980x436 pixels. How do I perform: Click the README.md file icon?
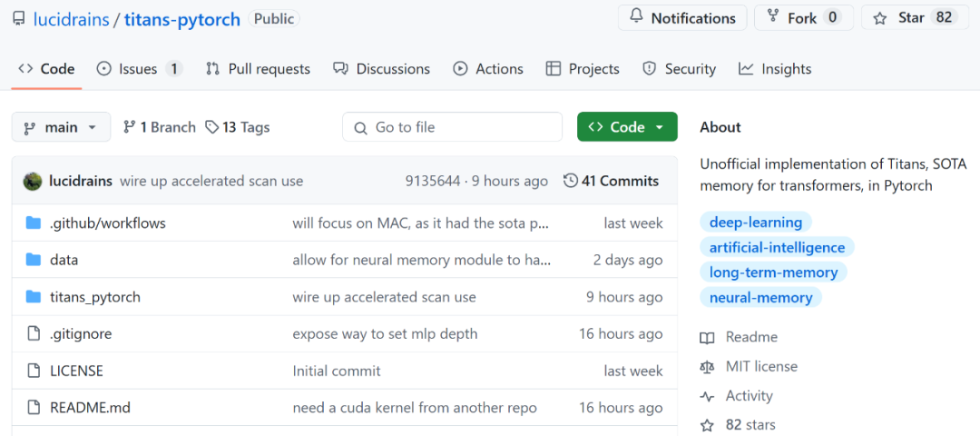[34, 408]
